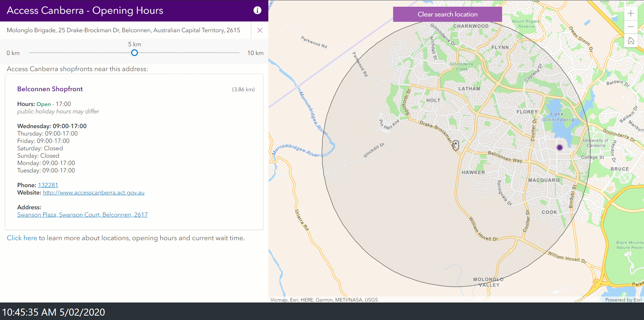Click the 'Sunday: Closed' hours row

[38, 156]
